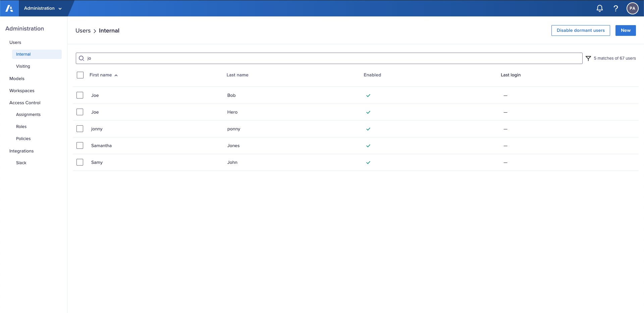Viewport: 644px width, 313px height.
Task: Click the enabled checkmark for Joe Bob
Action: [368, 96]
